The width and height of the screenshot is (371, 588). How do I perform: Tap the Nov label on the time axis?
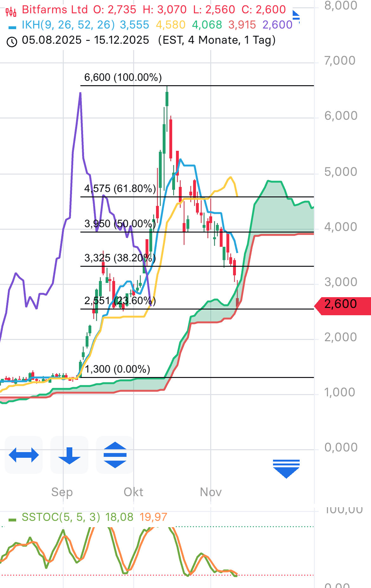(211, 492)
